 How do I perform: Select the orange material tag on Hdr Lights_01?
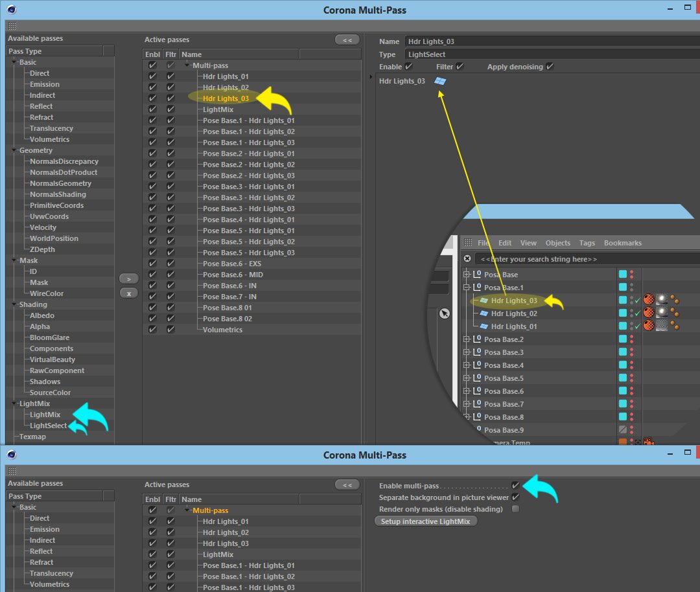tap(649, 325)
